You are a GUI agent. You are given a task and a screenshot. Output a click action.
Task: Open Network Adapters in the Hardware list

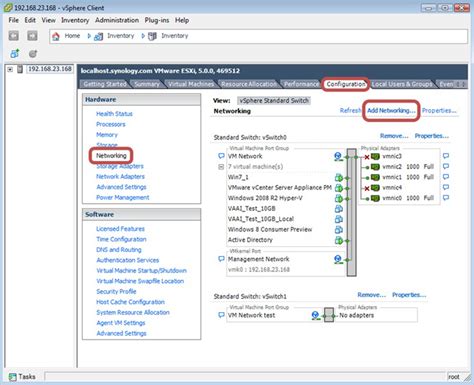click(x=120, y=177)
